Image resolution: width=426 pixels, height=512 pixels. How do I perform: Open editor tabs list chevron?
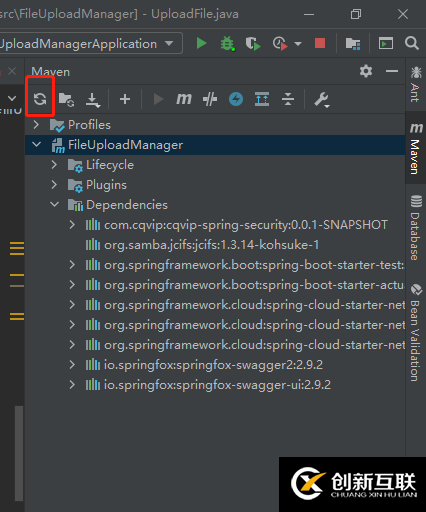click(x=12, y=98)
